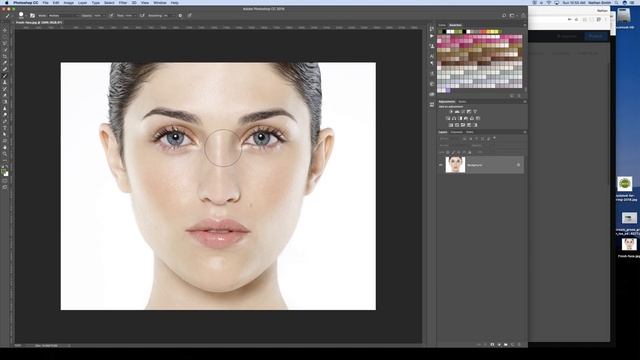Click Publish button in browser window

(596, 36)
